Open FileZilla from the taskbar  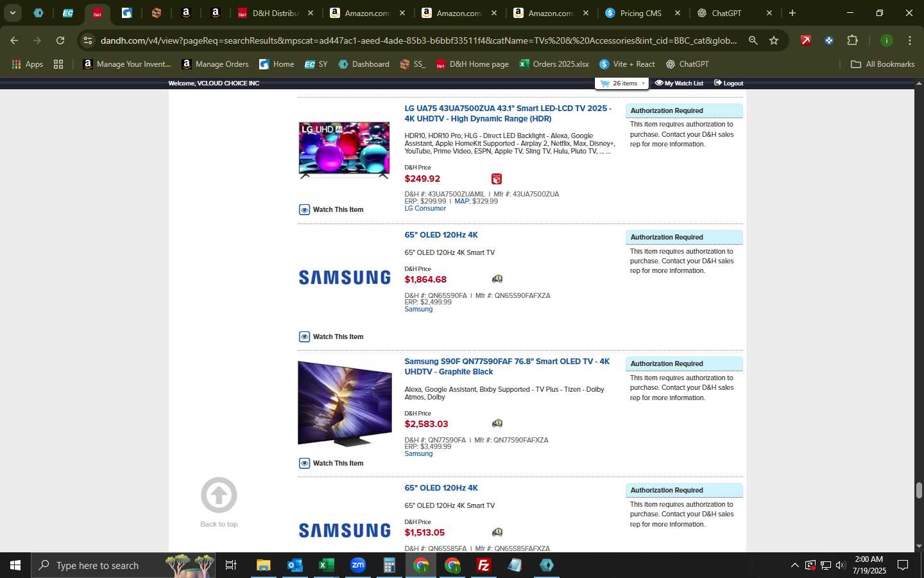483,565
